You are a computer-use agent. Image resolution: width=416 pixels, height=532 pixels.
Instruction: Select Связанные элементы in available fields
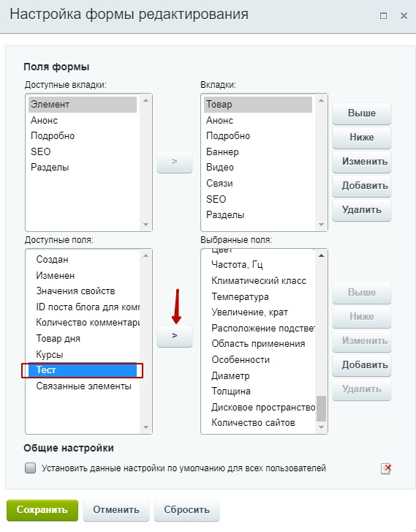click(83, 386)
